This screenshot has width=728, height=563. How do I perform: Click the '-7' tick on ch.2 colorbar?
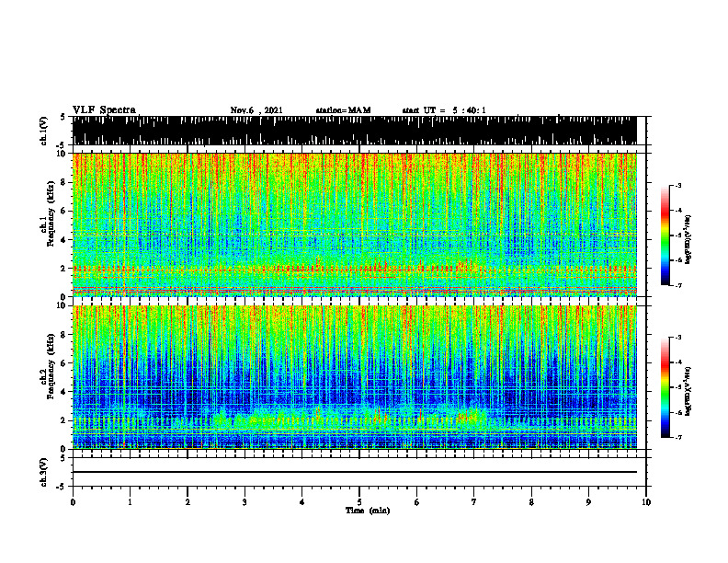(x=677, y=438)
